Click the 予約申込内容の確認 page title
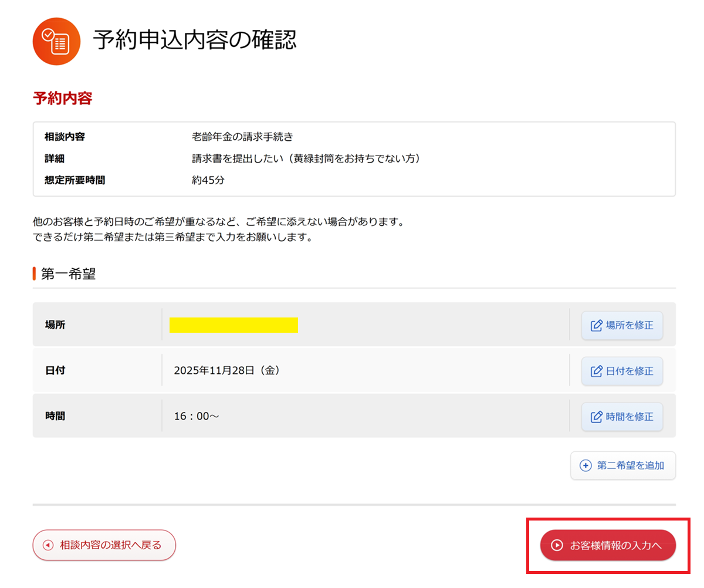 [x=195, y=40]
